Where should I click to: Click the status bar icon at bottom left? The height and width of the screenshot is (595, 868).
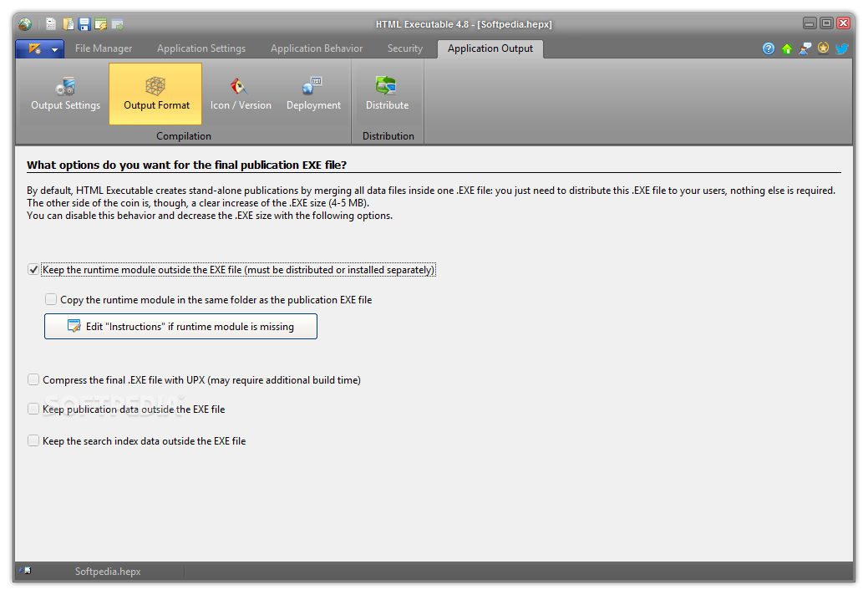tap(25, 571)
